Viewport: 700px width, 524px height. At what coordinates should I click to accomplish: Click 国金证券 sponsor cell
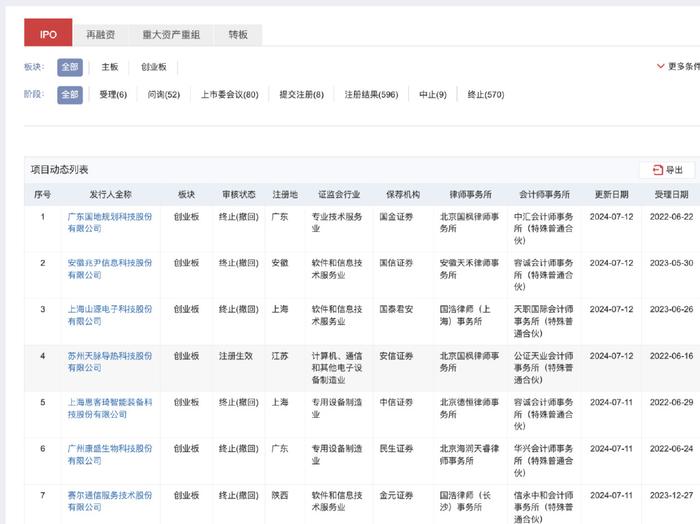396,217
